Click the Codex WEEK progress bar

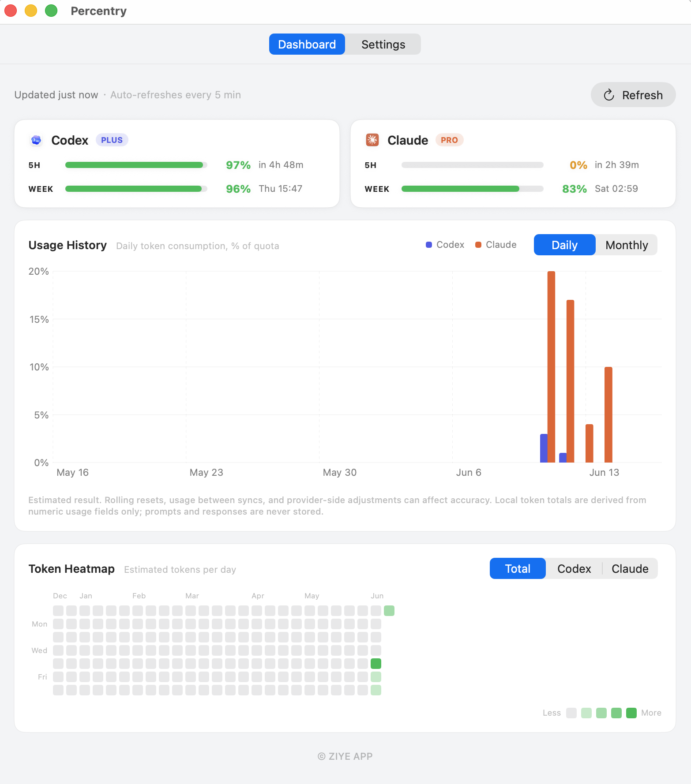136,189
